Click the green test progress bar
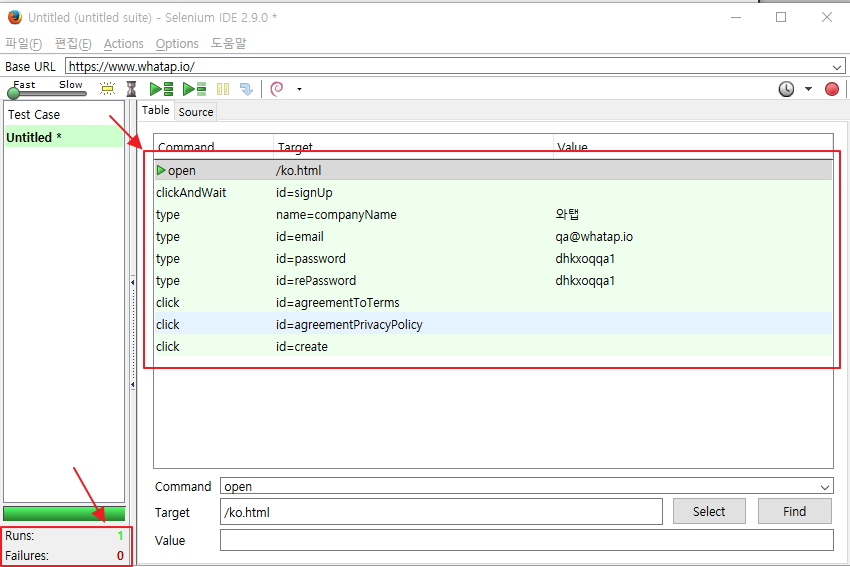This screenshot has width=850, height=567. click(64, 513)
